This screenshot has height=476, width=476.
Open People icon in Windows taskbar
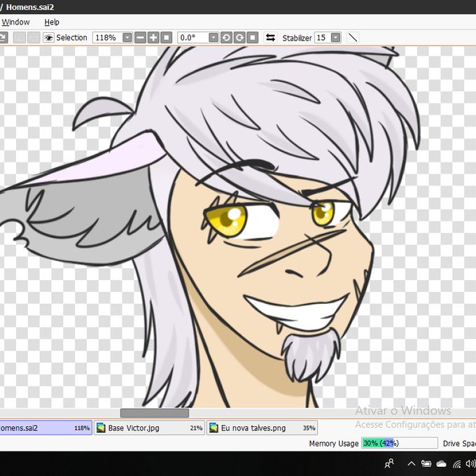(x=389, y=463)
